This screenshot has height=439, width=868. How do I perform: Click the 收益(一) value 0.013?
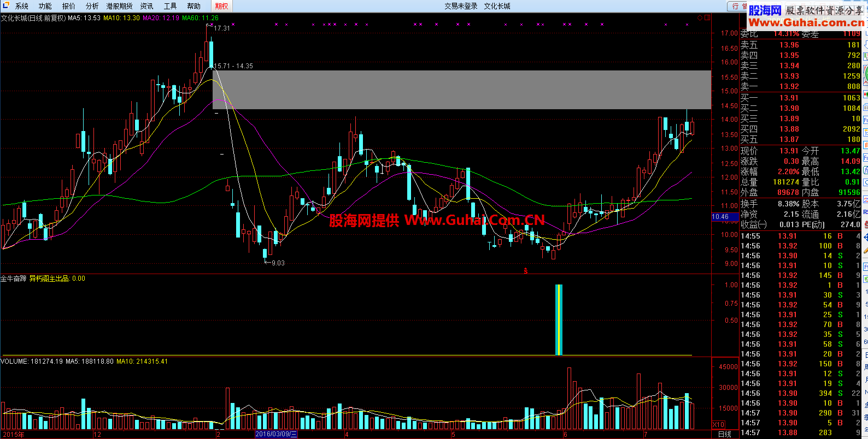pos(789,225)
